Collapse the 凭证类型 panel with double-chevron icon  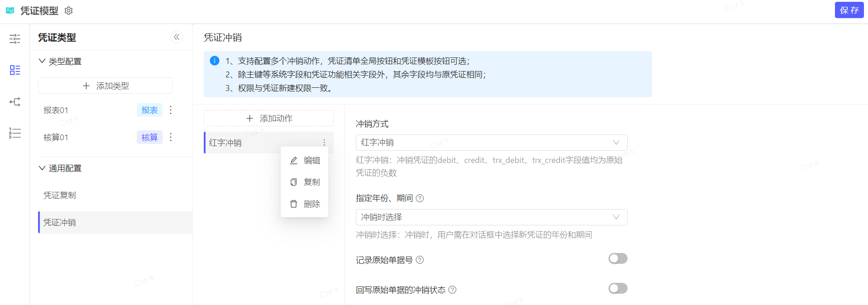(177, 37)
